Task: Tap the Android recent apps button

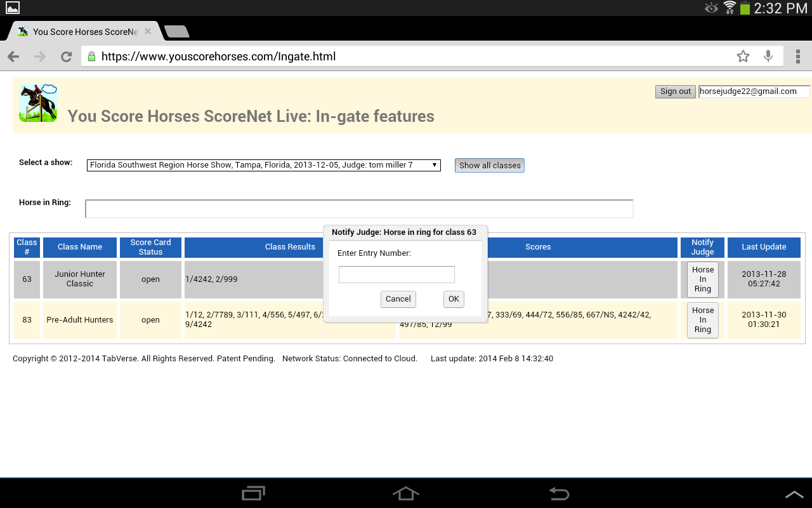Action: 254,493
